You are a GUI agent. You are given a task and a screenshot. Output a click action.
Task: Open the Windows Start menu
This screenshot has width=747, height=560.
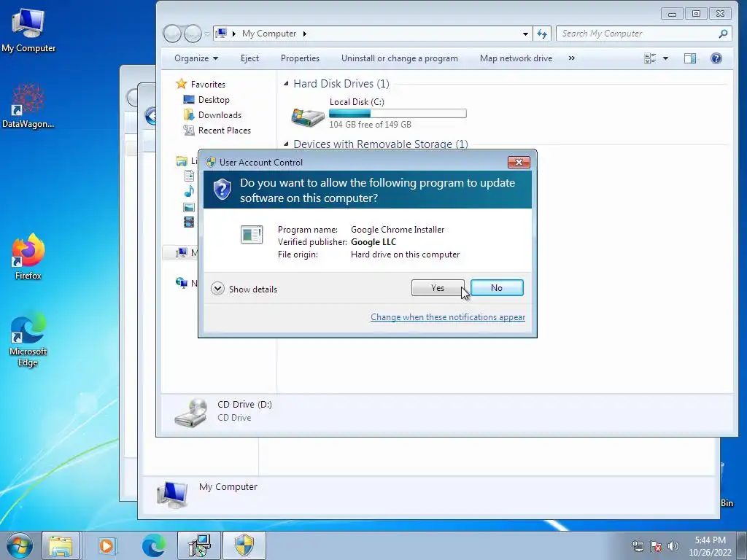click(19, 545)
